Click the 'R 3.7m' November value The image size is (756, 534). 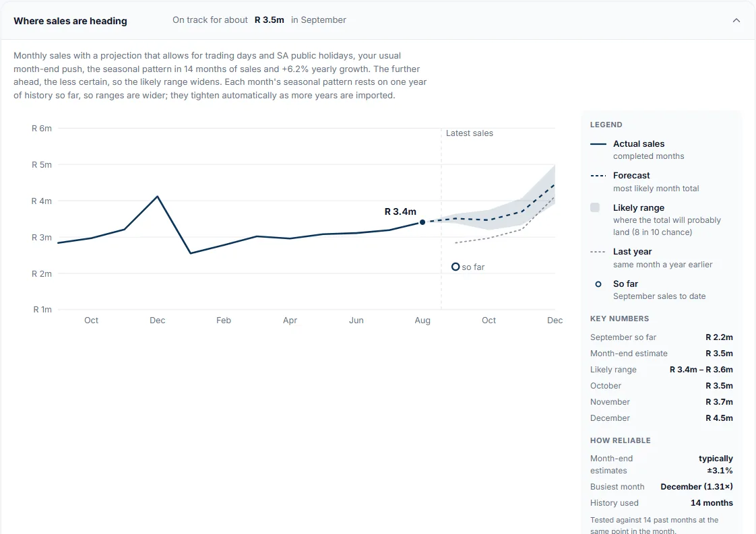click(x=720, y=402)
